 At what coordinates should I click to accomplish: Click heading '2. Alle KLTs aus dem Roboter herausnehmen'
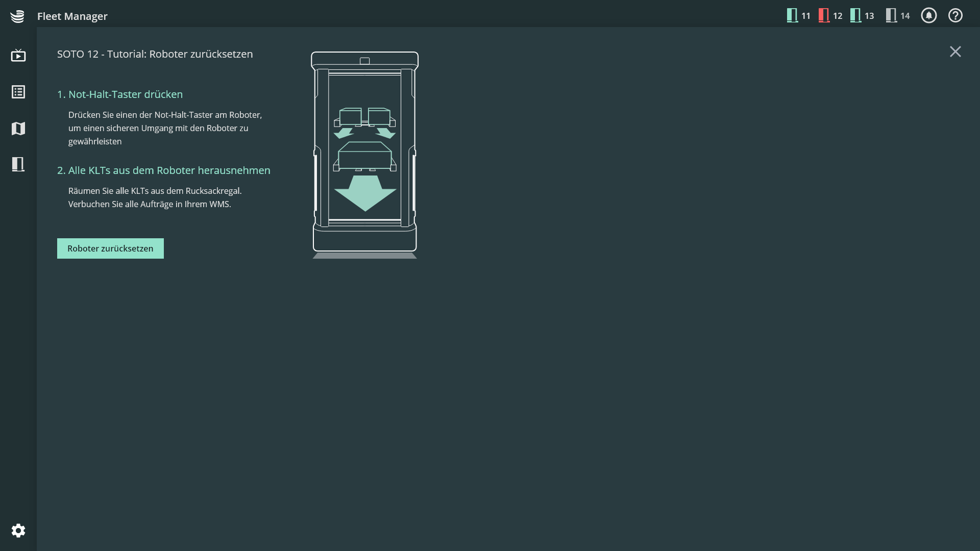pyautogui.click(x=164, y=170)
